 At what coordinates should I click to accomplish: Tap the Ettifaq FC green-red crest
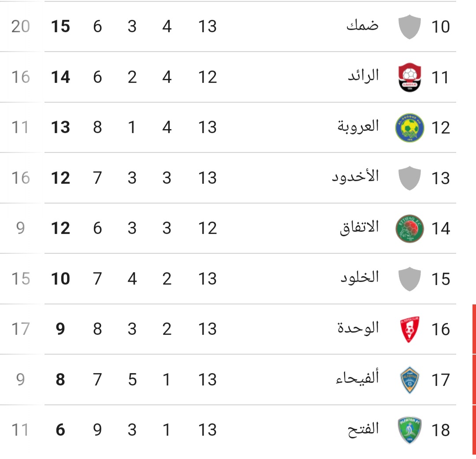(x=409, y=228)
